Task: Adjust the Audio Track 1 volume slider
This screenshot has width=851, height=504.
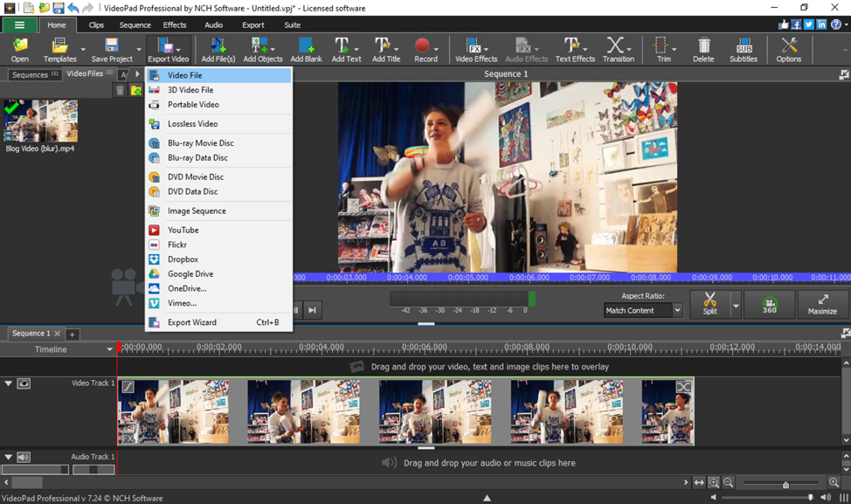Action: 35,470
